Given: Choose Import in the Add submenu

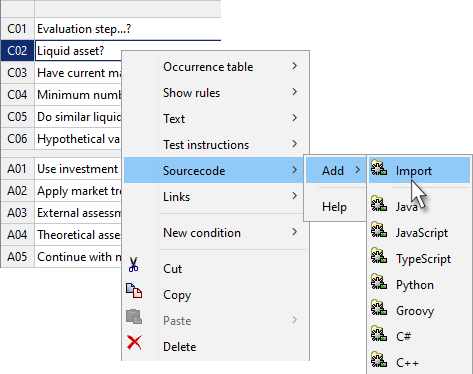Looking at the screenshot, I should [419, 170].
